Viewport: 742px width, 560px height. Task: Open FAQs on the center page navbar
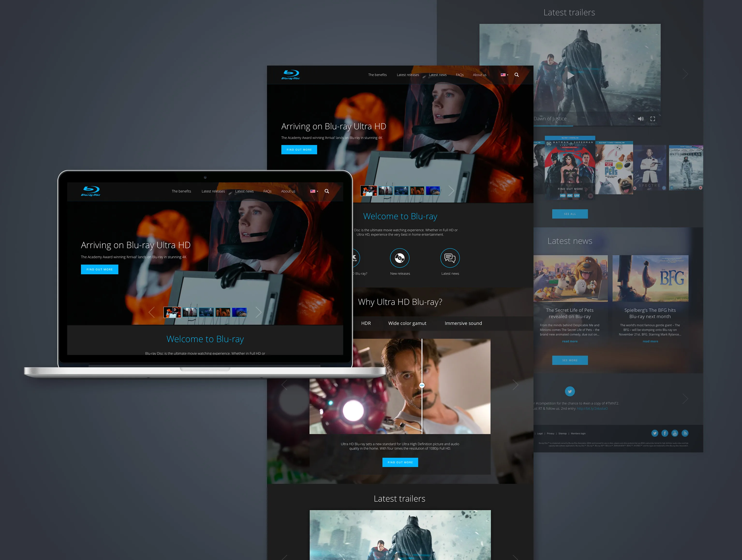point(460,75)
